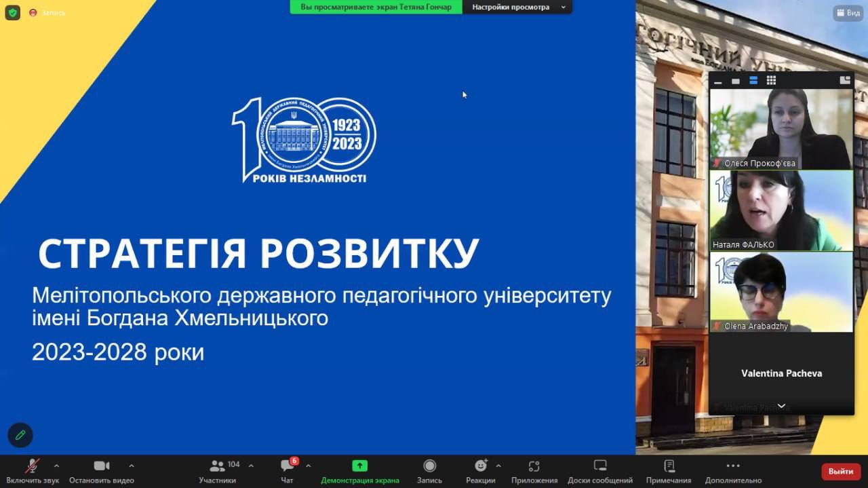868x488 pixels.
Task: Open the Дополнительно three-dots menu
Action: 733,466
